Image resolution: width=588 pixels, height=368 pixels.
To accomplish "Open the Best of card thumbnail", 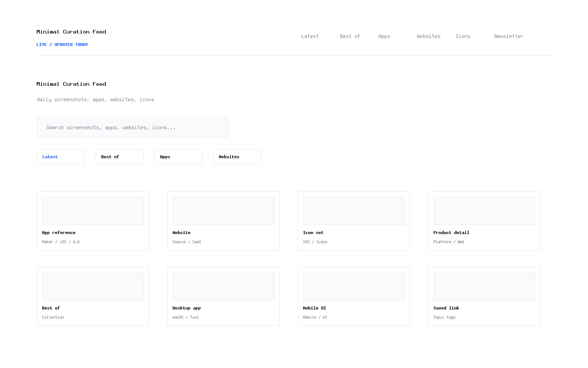I will [93, 286].
